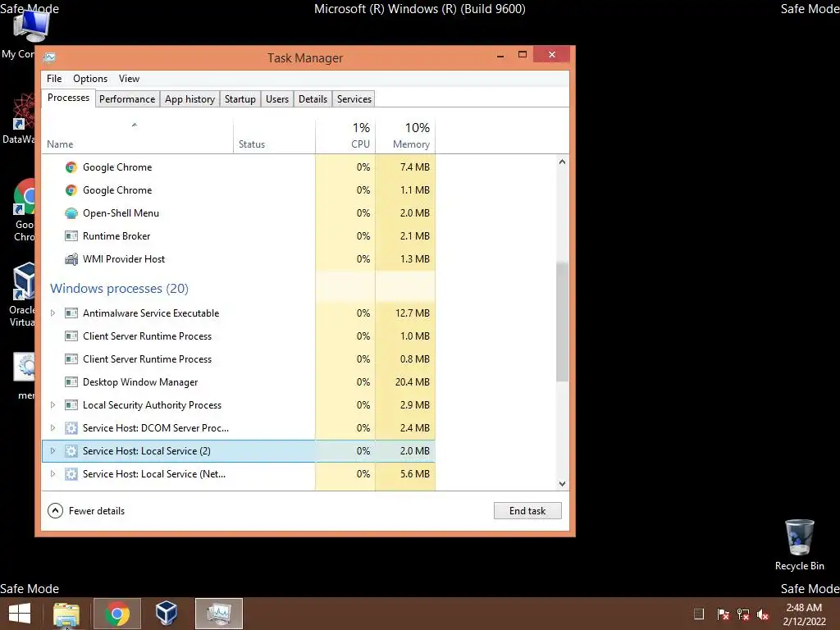Click the Service Host: Local Service (2) gear icon
This screenshot has width=840, height=630.
(x=71, y=451)
